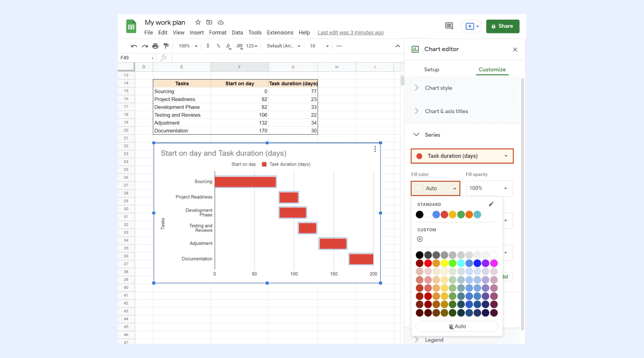Star the My work plan document
644x358 pixels.
click(198, 22)
